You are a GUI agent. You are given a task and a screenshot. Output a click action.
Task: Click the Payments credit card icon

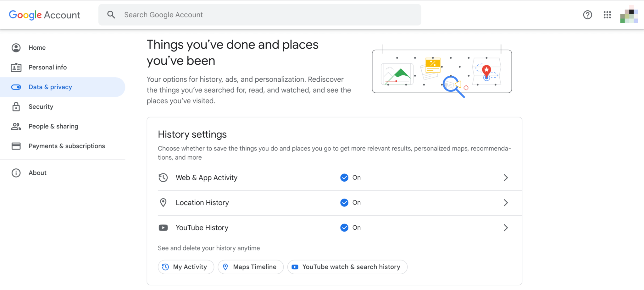[16, 146]
